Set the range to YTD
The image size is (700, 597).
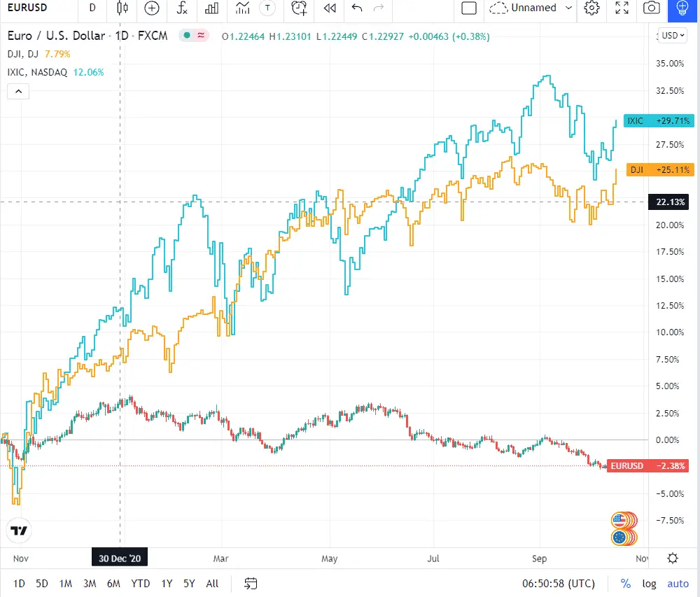[x=141, y=583]
